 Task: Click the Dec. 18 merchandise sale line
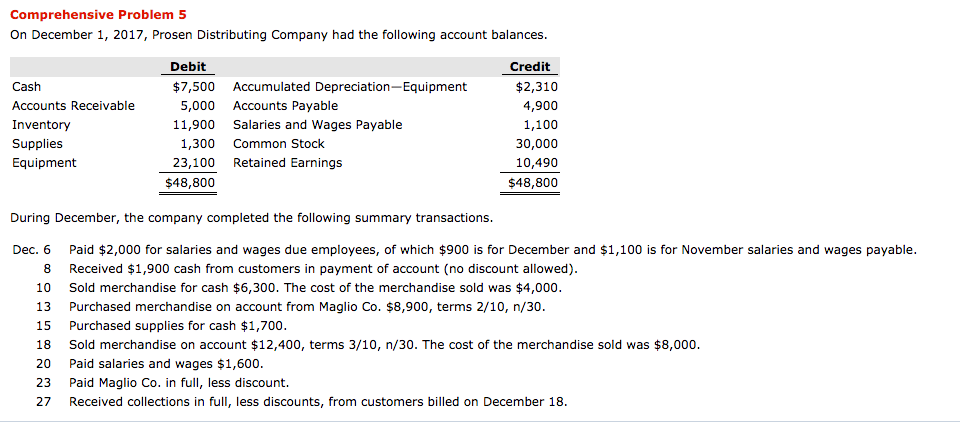[384, 345]
